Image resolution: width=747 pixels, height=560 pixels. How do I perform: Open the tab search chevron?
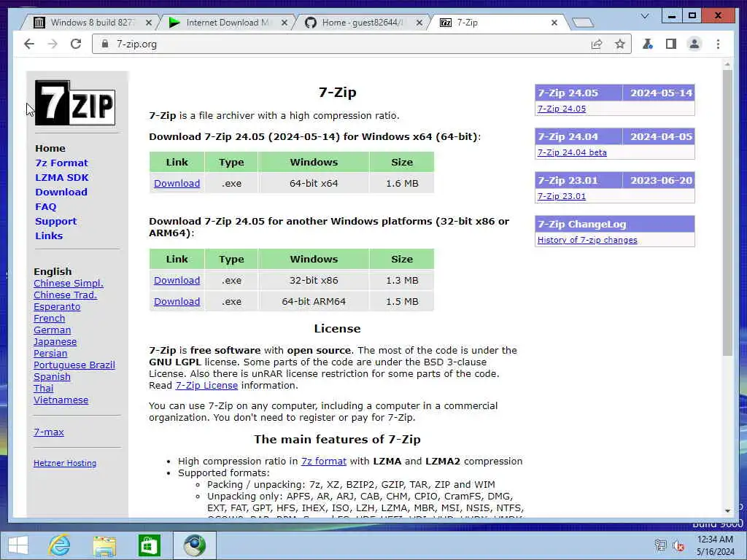[x=645, y=16]
